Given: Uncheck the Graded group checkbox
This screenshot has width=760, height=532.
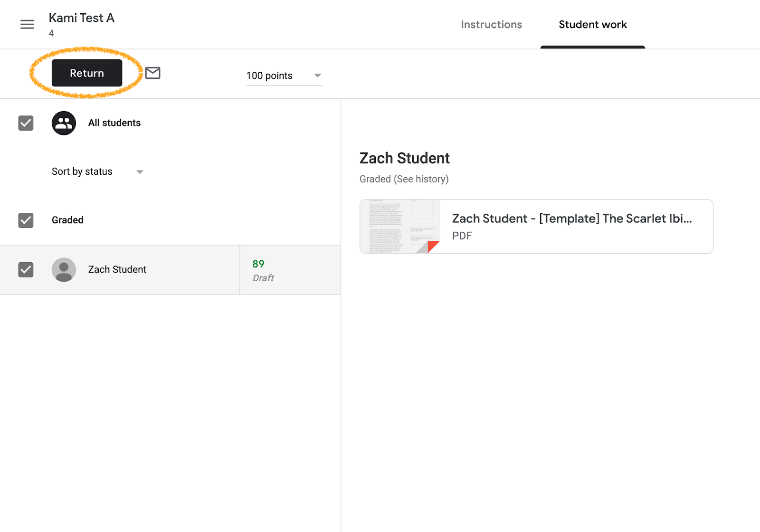Looking at the screenshot, I should pos(26,220).
